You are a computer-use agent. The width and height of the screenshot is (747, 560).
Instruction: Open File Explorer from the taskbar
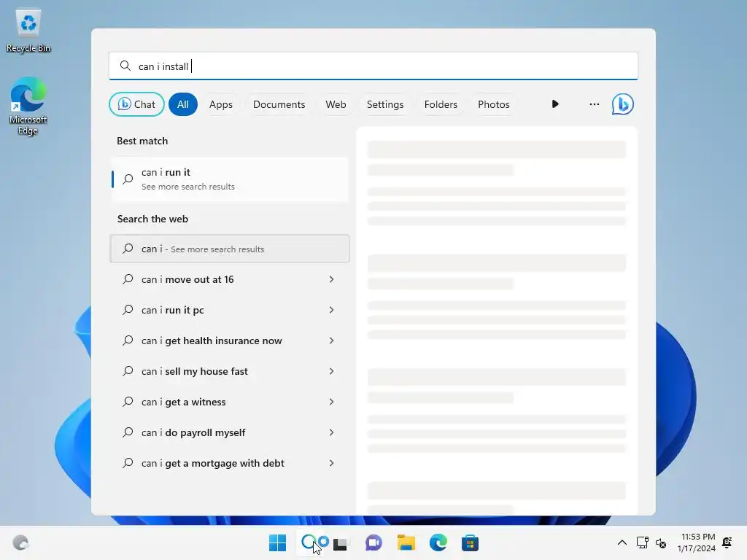[x=406, y=542]
